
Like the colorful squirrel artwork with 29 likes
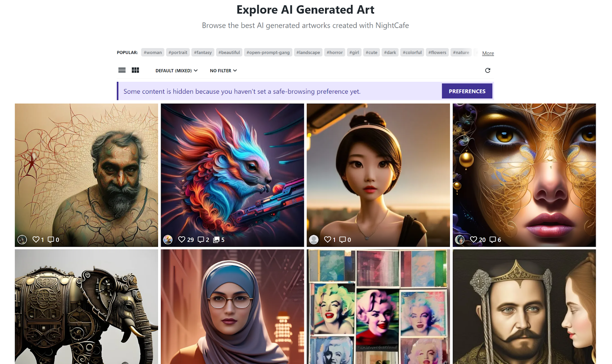[182, 239]
